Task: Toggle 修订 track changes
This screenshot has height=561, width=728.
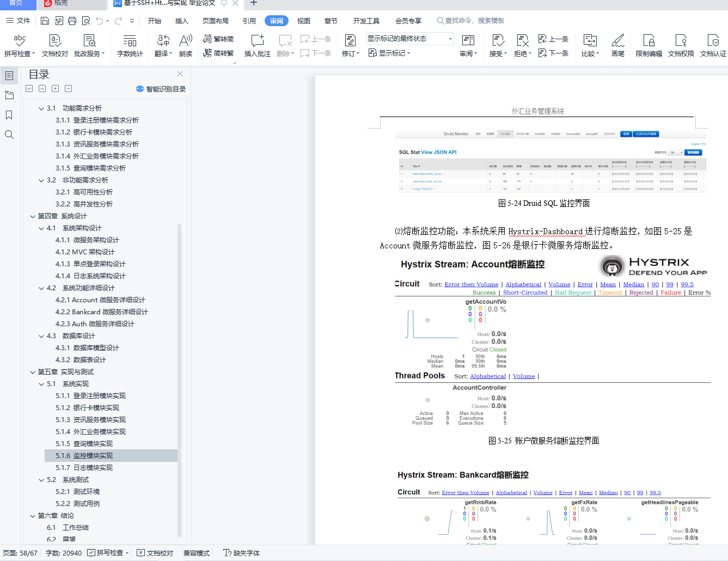Action: (x=350, y=46)
